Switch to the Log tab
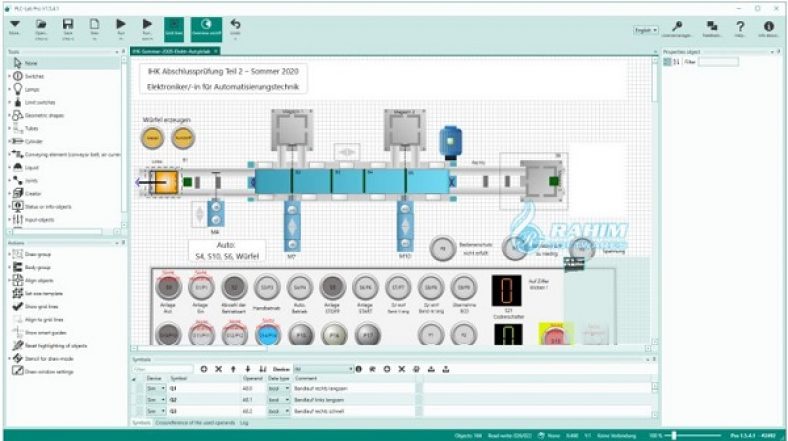 [x=244, y=423]
